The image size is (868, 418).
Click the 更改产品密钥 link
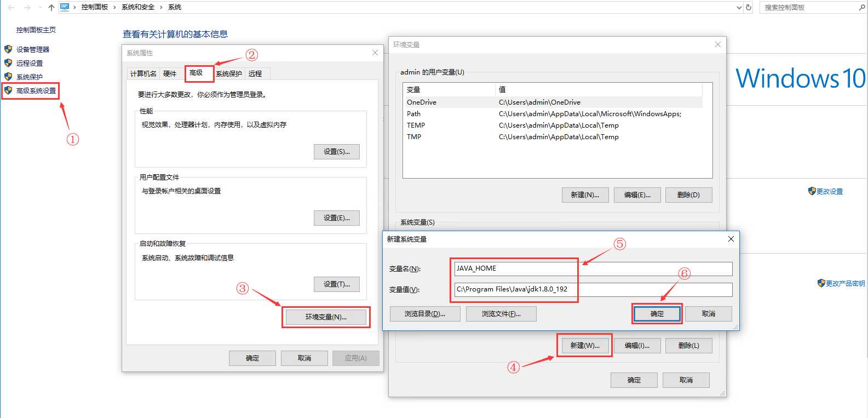click(x=846, y=283)
